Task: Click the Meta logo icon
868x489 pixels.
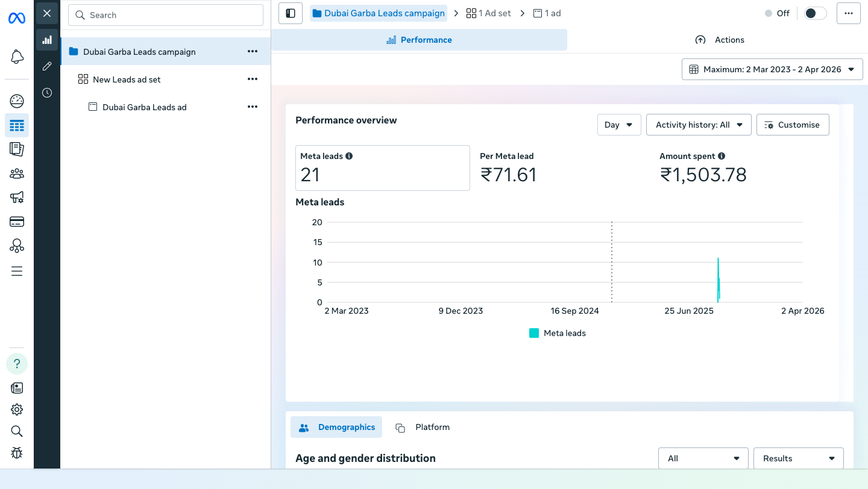Action: [x=17, y=18]
